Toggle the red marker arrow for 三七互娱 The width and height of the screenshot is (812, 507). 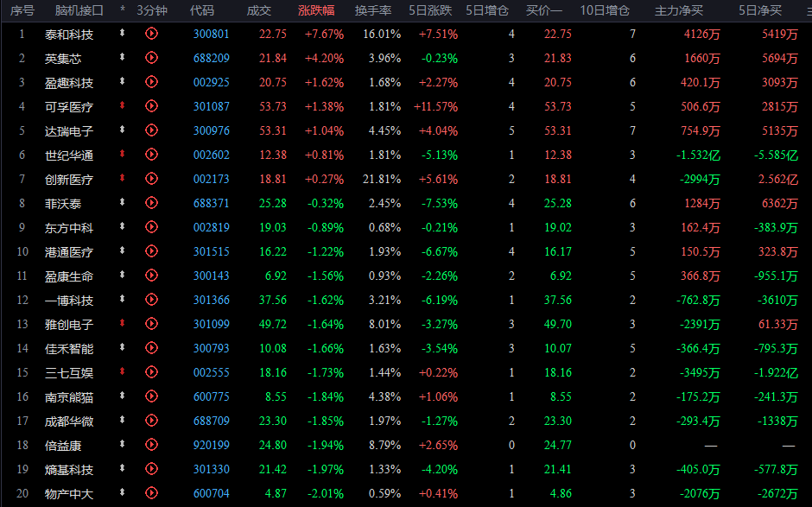[x=122, y=371]
